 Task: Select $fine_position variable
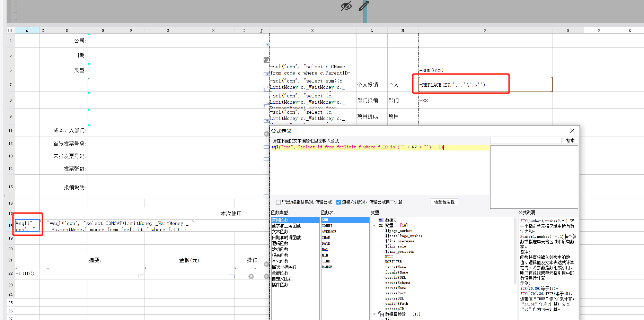[399, 251]
